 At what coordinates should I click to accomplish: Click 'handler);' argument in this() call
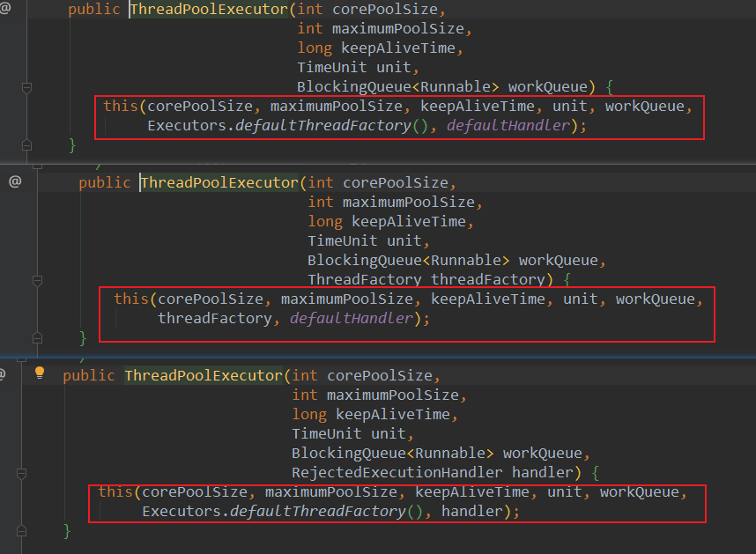click(480, 511)
